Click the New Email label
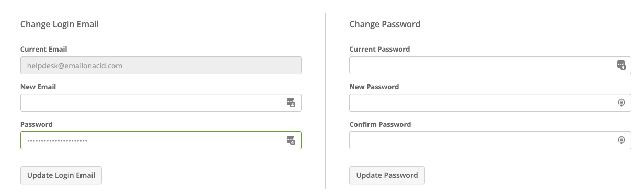 point(38,87)
